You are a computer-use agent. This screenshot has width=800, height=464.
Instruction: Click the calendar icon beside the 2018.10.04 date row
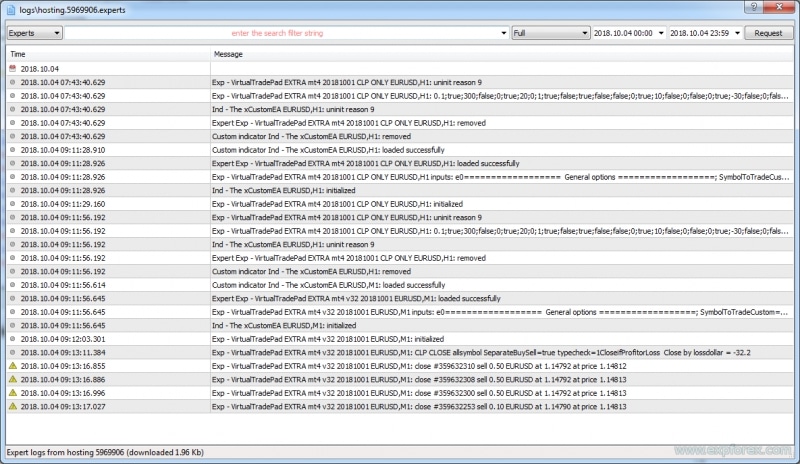click(11, 68)
